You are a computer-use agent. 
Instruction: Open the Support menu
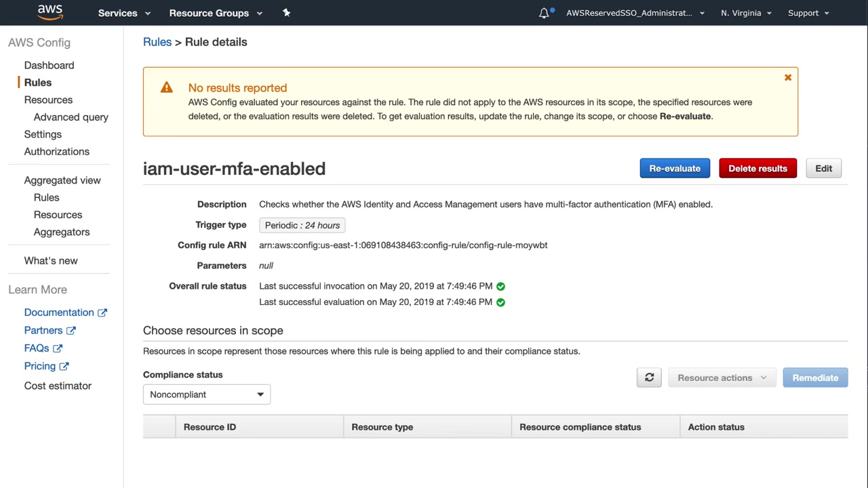click(x=808, y=13)
